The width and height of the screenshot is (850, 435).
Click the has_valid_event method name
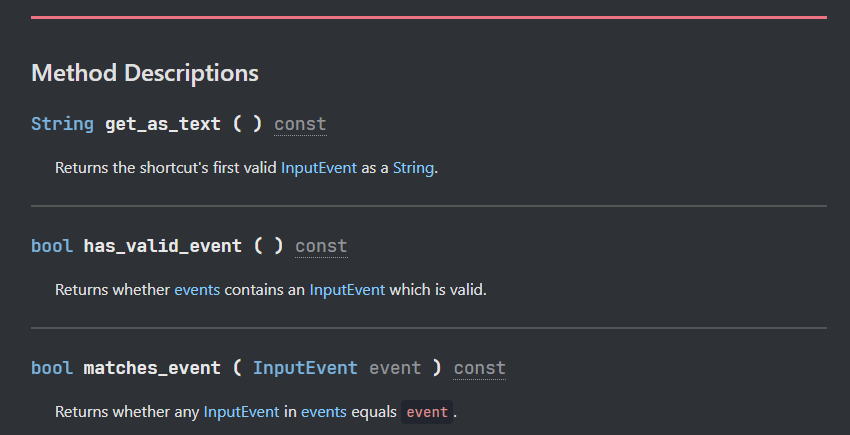[x=162, y=246]
